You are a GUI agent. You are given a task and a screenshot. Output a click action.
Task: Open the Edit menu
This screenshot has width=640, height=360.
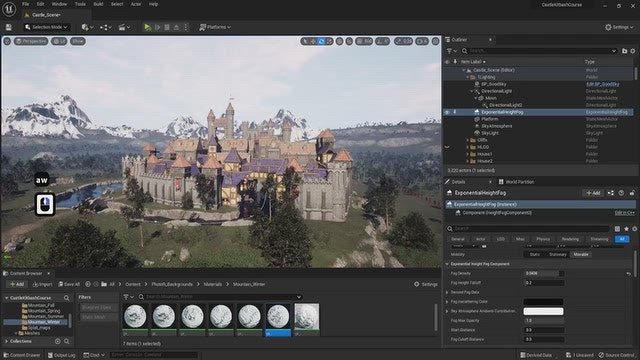(40, 4)
